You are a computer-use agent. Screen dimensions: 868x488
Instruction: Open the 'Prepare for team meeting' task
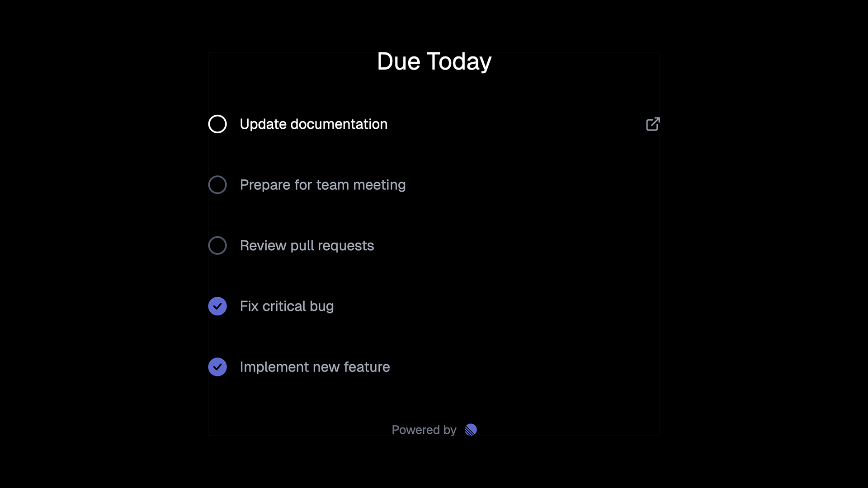(322, 184)
